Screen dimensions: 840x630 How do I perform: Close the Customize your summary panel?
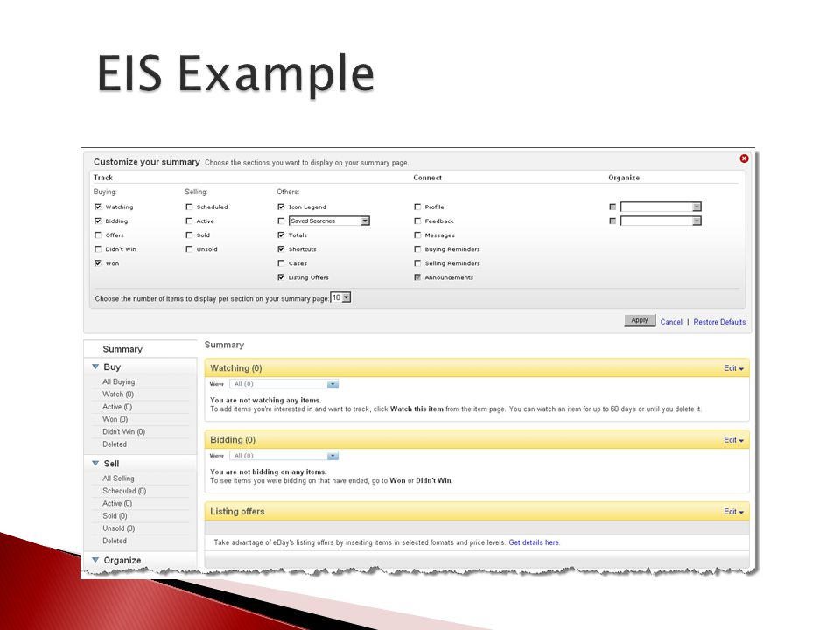[x=744, y=158]
